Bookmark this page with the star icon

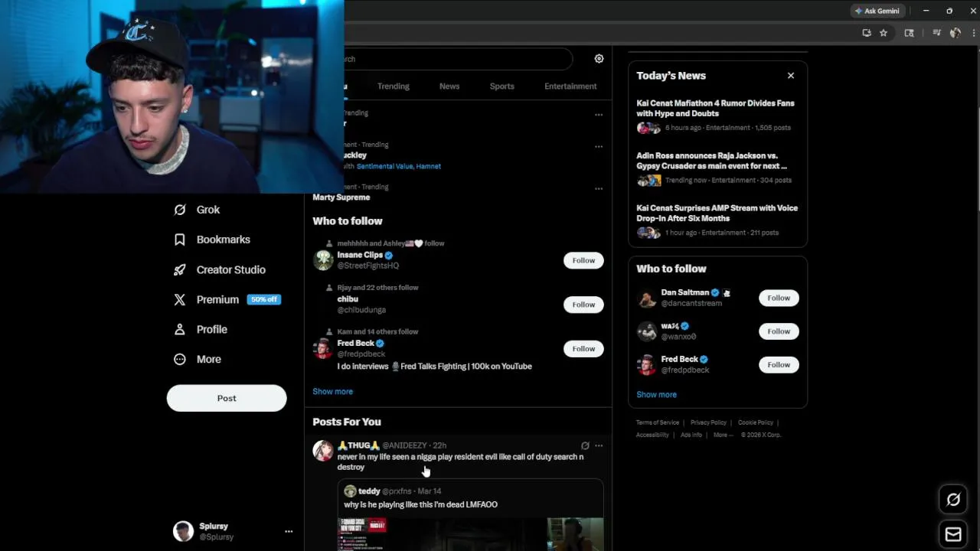coord(884,33)
